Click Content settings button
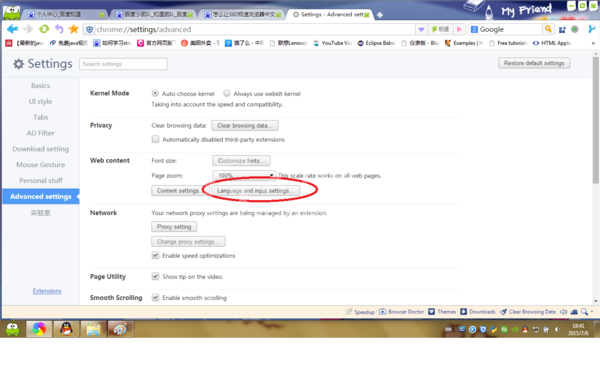Screen dimensions: 600x380 tap(178, 191)
